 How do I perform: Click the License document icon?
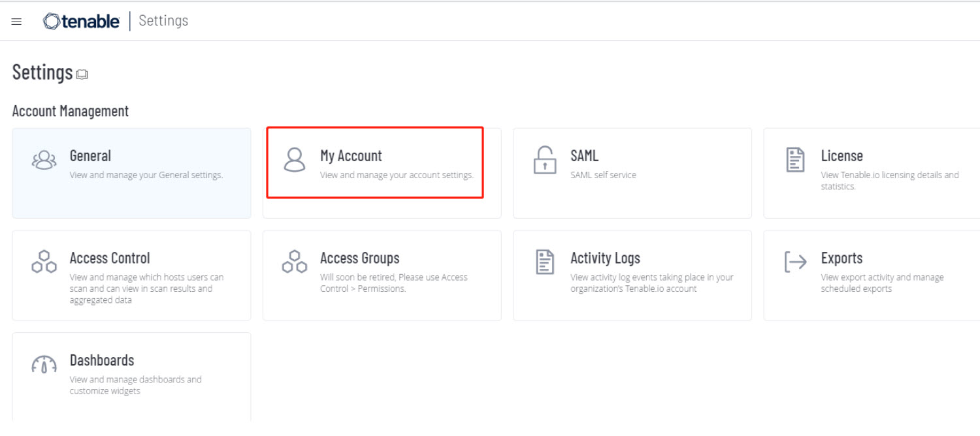point(795,160)
